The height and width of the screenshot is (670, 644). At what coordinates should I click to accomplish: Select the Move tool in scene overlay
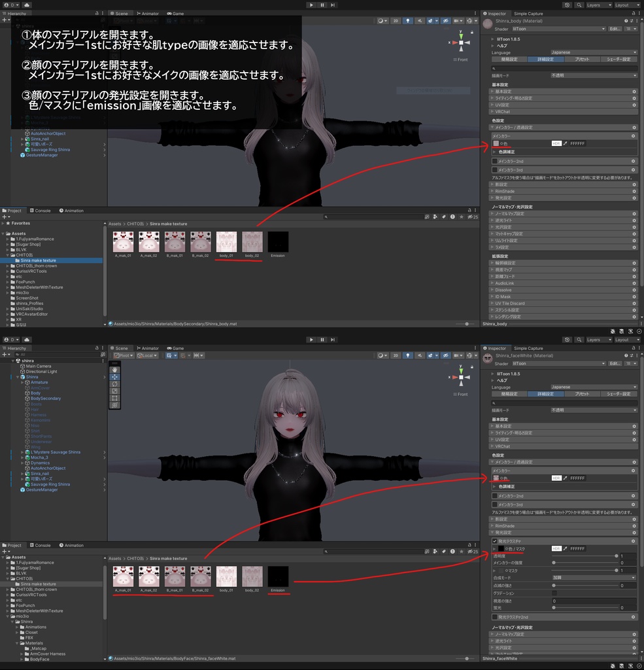click(x=114, y=377)
